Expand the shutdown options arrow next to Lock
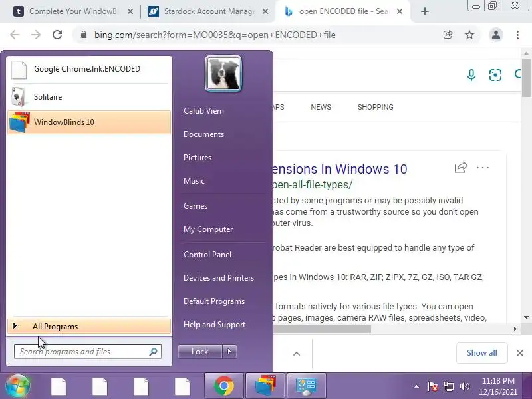The height and width of the screenshot is (399, 532). point(229,352)
